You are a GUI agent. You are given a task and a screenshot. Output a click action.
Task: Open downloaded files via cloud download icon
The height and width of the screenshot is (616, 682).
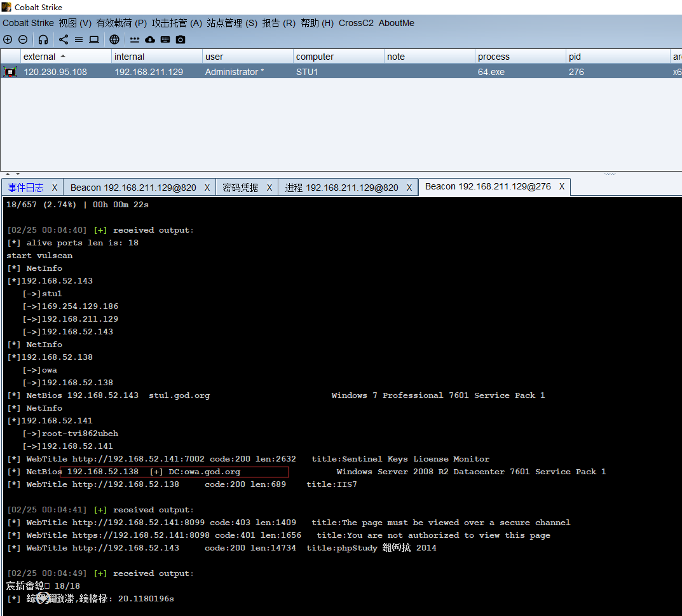click(x=150, y=39)
